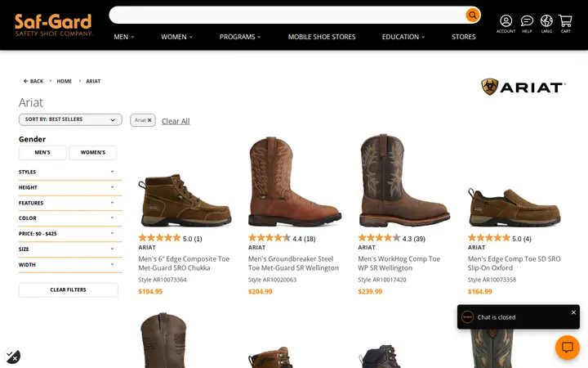Image resolution: width=588 pixels, height=368 pixels.
Task: Expand the Styles filter
Action: (70, 172)
